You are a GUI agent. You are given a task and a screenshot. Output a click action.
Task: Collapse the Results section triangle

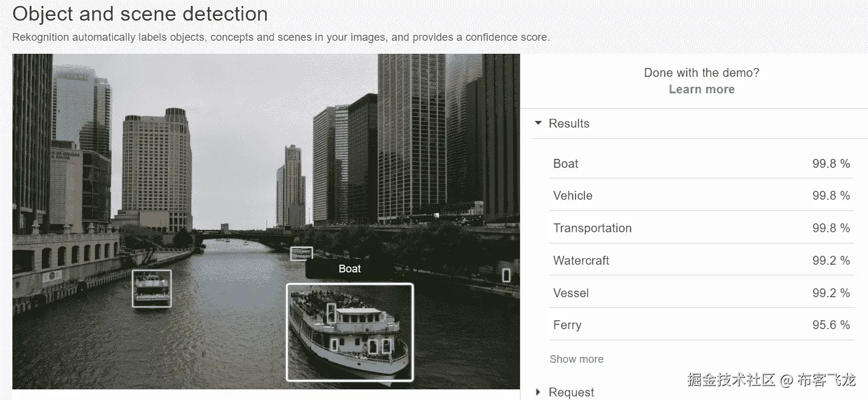click(538, 123)
